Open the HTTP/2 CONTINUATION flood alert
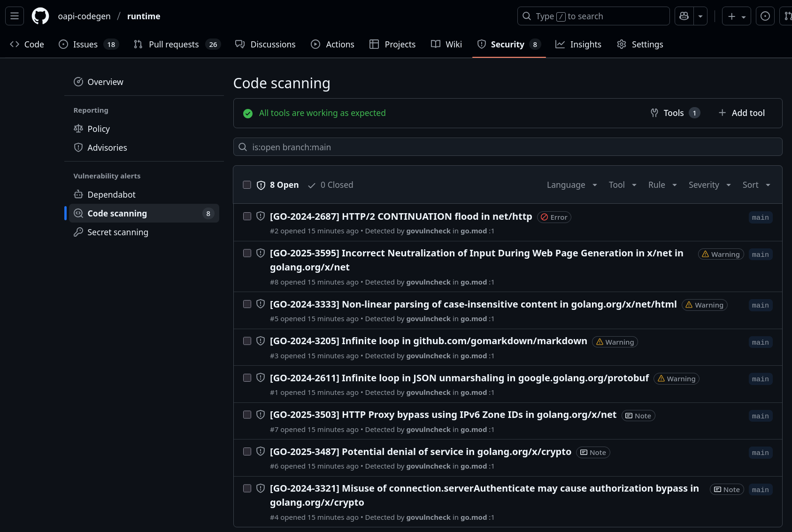792x532 pixels. (x=401, y=216)
